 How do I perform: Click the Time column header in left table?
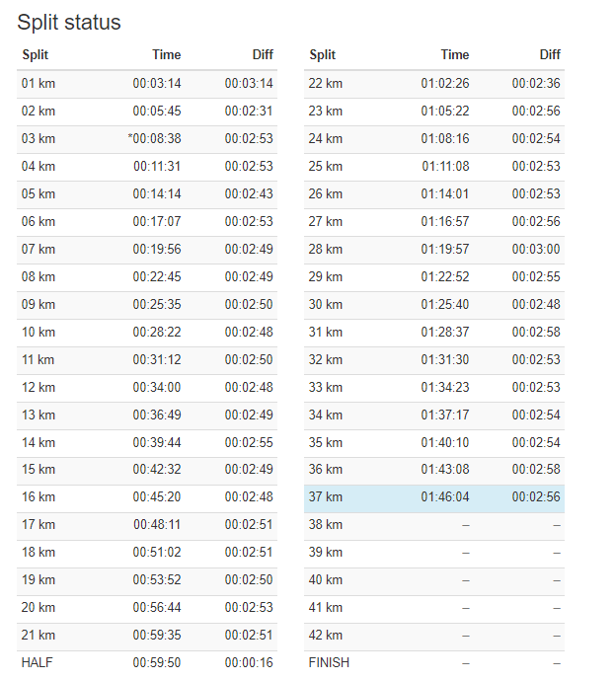tap(166, 55)
